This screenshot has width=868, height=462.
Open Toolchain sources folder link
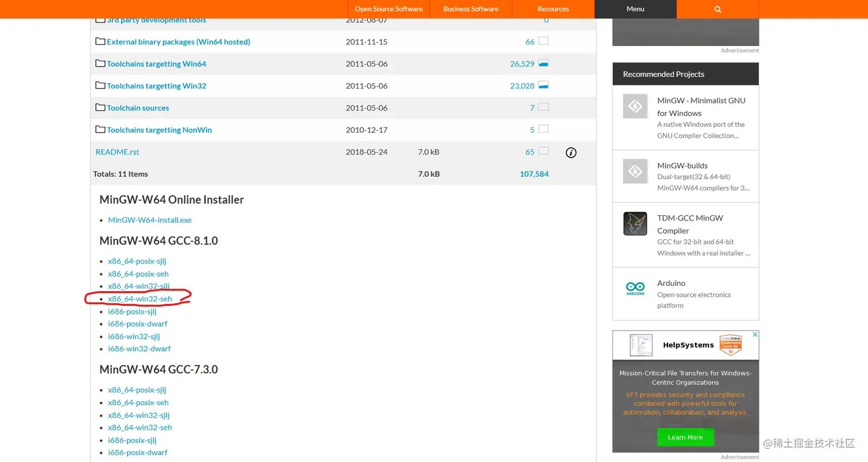[138, 108]
